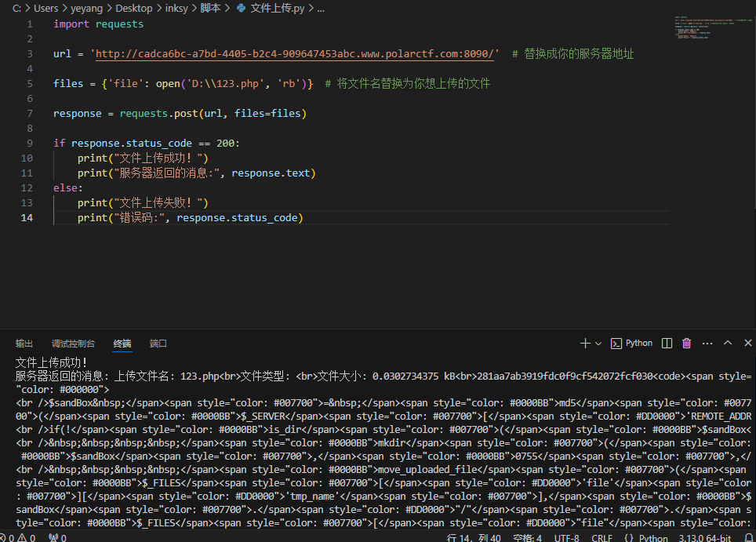Open the polarctf URL link in code
The width and height of the screenshot is (756, 542).
[295, 53]
